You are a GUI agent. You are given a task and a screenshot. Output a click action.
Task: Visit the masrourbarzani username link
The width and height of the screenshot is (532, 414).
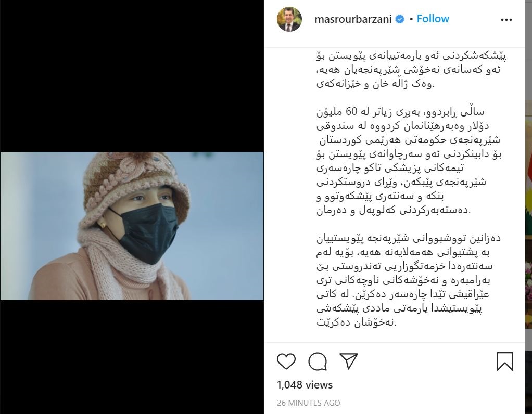(353, 19)
